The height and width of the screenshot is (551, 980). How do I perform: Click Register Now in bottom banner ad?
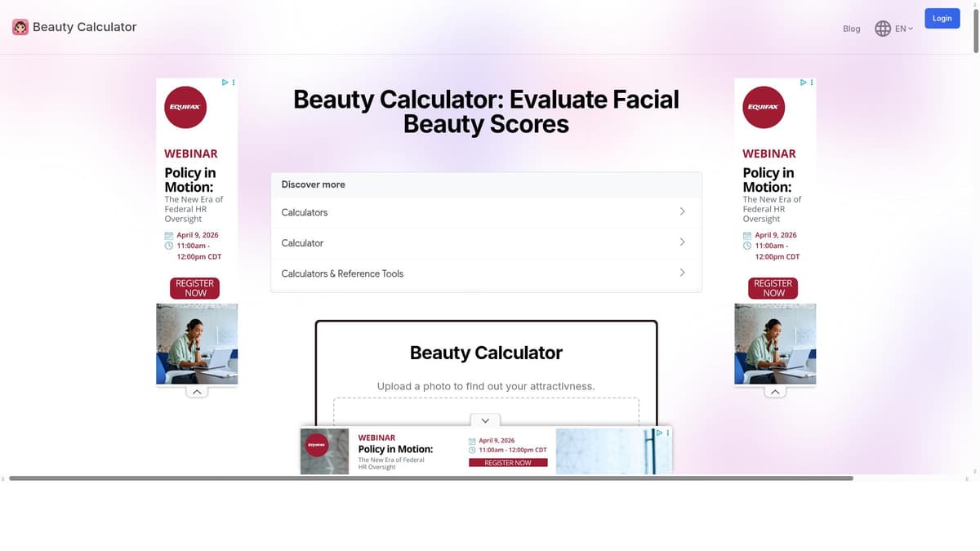click(508, 463)
